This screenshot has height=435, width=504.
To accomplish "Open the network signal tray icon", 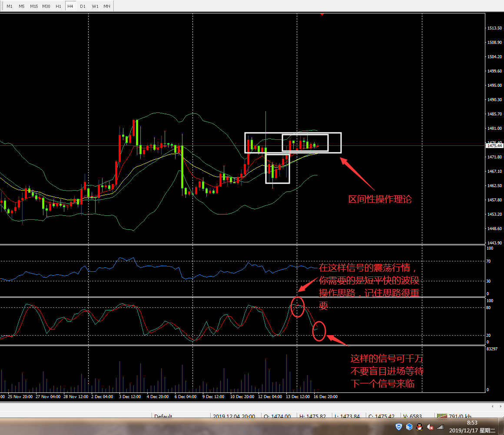I will click(x=440, y=427).
